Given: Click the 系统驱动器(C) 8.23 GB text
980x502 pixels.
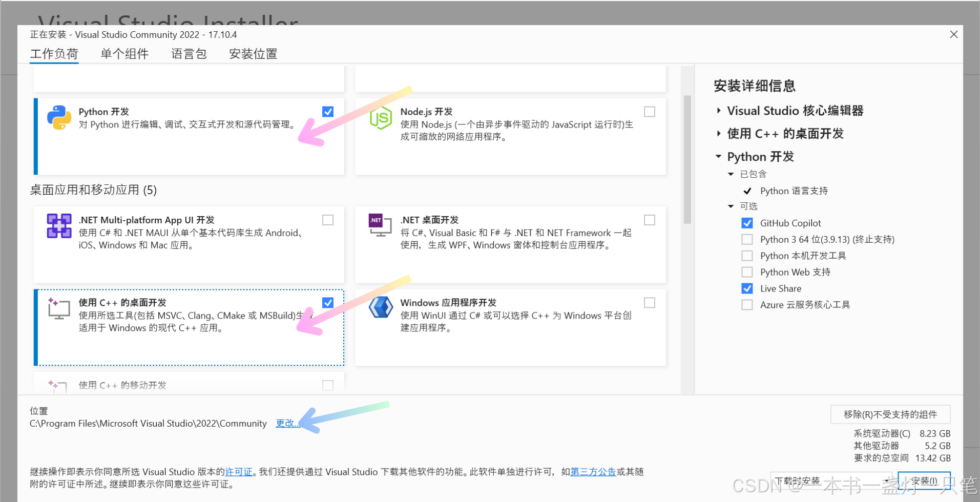Looking at the screenshot, I should (902, 434).
